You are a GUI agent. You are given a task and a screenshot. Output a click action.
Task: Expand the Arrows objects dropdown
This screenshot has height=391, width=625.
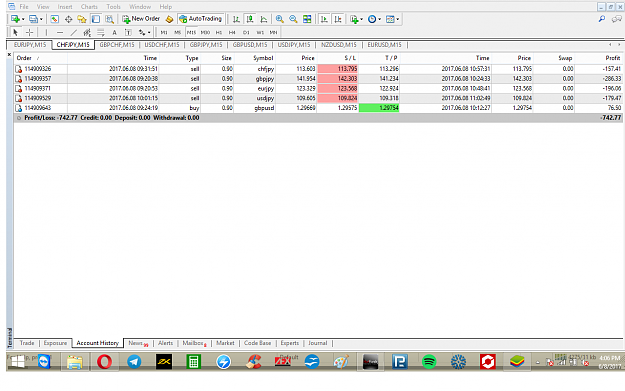149,33
